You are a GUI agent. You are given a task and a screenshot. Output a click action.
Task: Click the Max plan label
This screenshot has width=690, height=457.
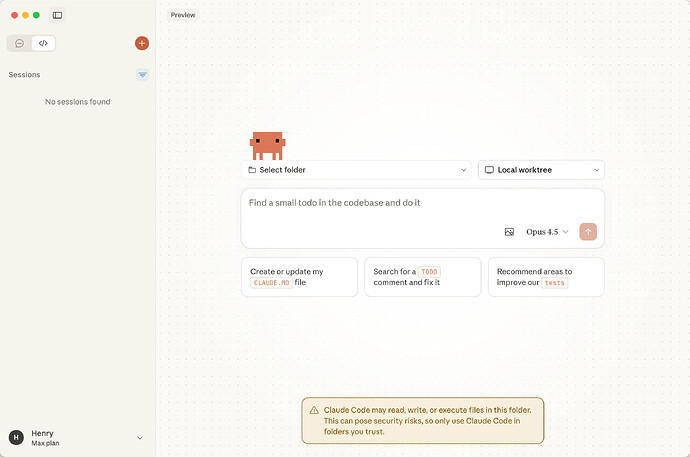[45, 443]
